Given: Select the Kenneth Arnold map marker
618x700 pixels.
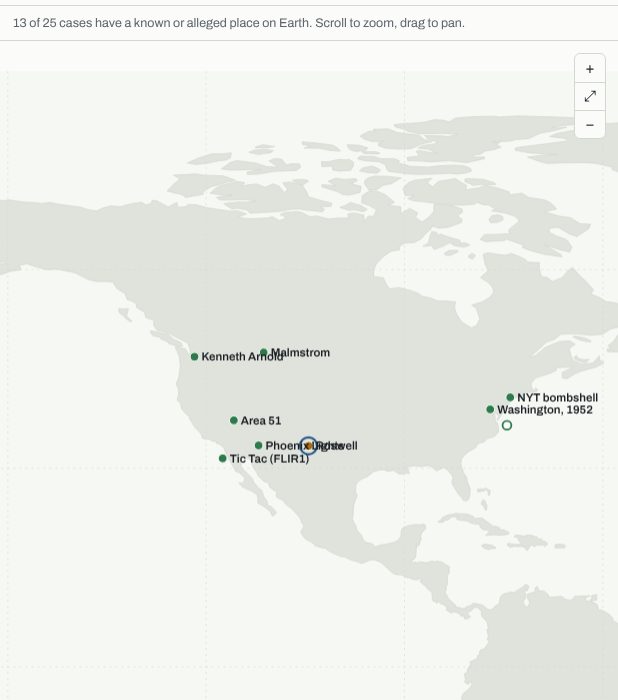Looking at the screenshot, I should point(194,357).
